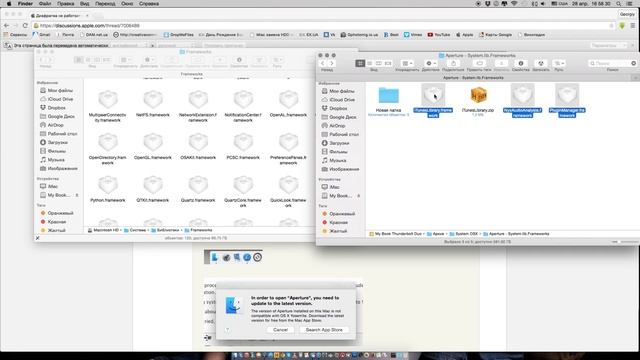Open the Окно menu in the menu bar
The image size is (640, 360).
pyautogui.click(x=127, y=4)
